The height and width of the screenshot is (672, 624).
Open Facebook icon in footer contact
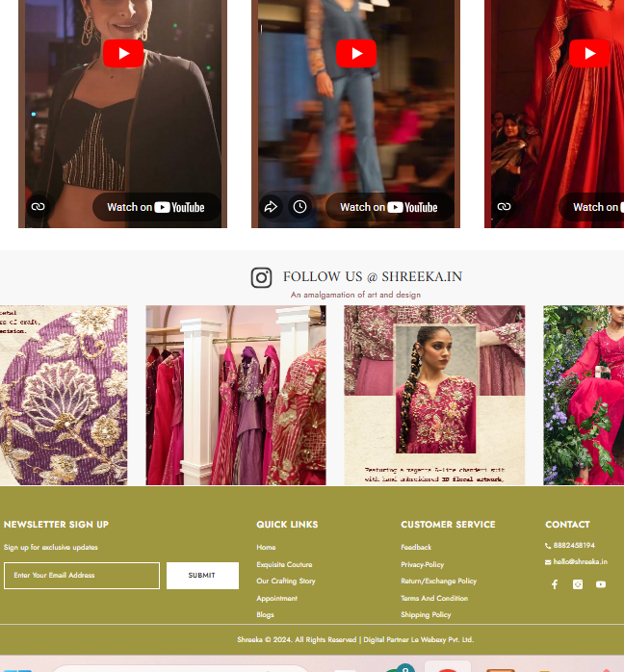pos(555,584)
